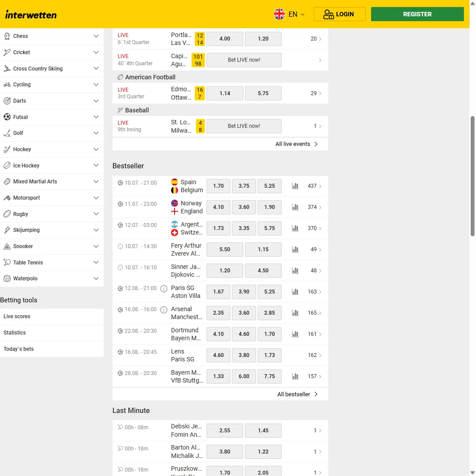Screen dimensions: 476x476
Task: Open statistics chart for Norway vs England
Action: click(x=295, y=207)
